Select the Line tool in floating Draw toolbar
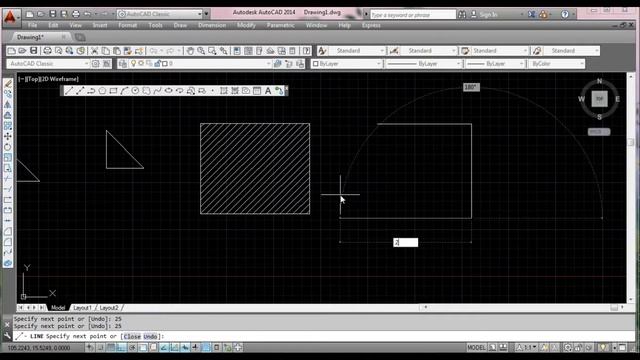 point(69,91)
